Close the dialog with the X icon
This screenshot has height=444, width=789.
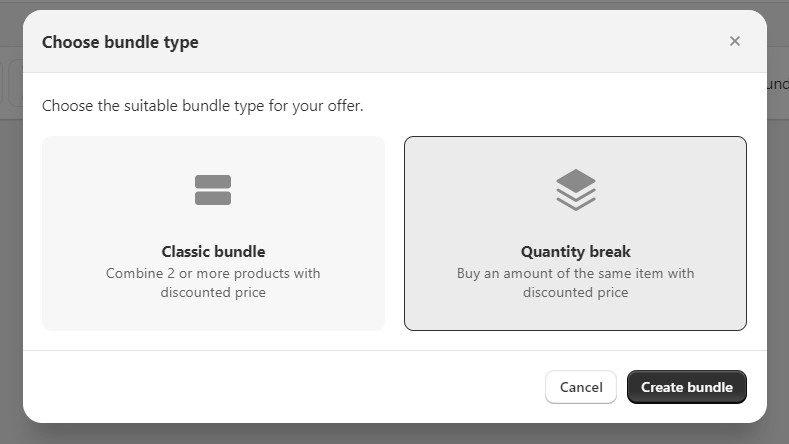tap(735, 41)
